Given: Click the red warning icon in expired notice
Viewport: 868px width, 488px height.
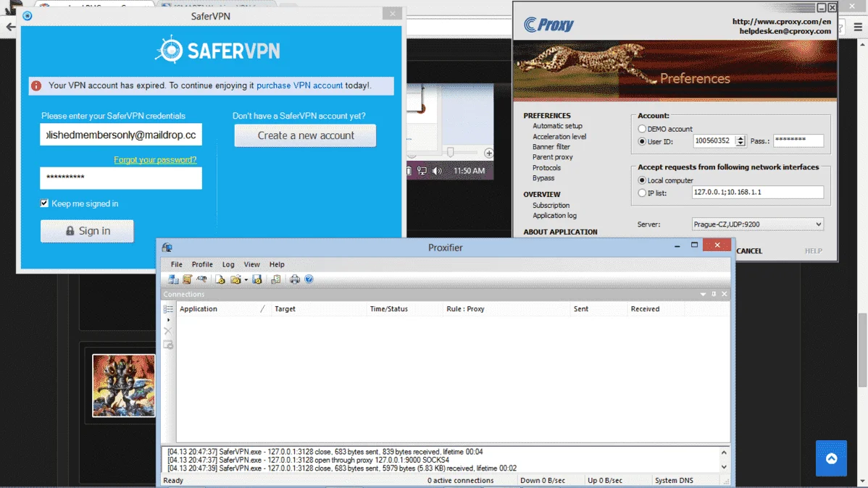Looking at the screenshot, I should (36, 85).
